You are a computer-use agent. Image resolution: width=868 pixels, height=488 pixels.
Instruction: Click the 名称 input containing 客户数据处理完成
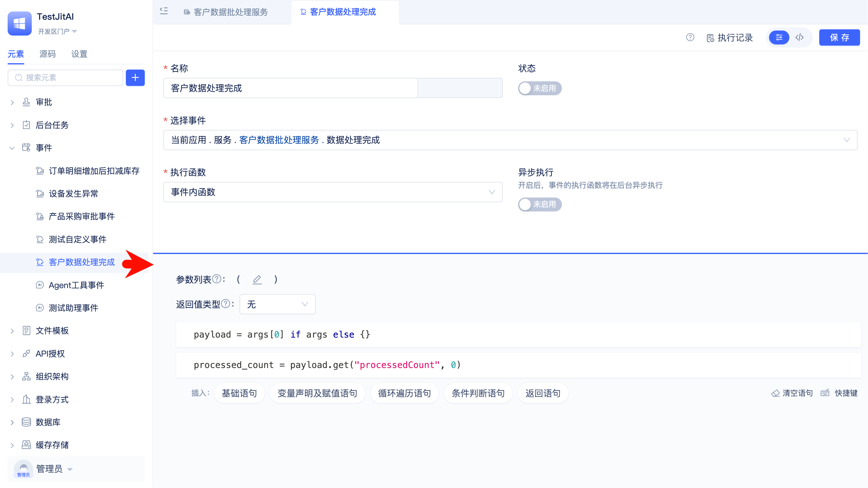tap(290, 88)
